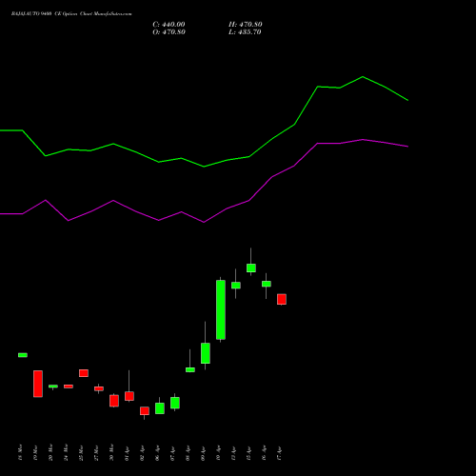Select the 17 Apr date label
Image resolution: width=476 pixels, height=476 pixels.
pos(279,452)
